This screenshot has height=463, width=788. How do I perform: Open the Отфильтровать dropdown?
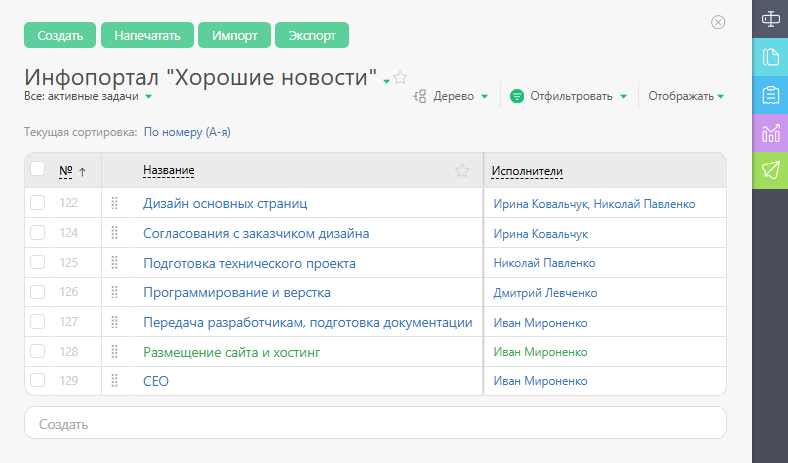click(624, 97)
